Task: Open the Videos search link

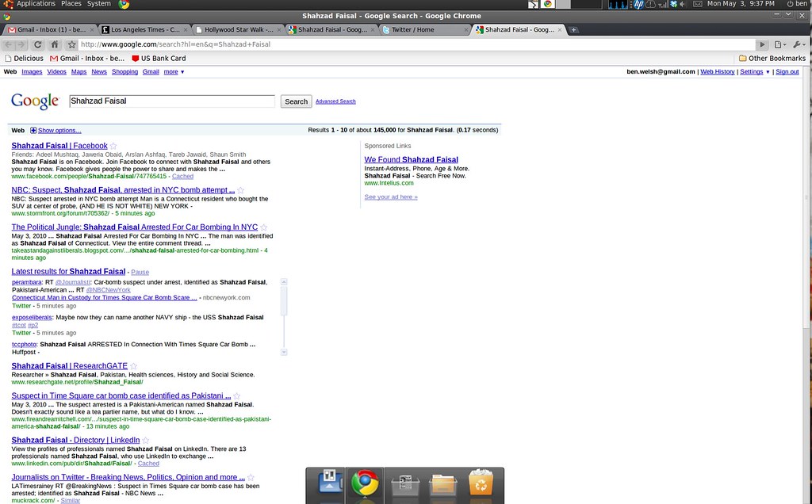Action: [x=56, y=72]
